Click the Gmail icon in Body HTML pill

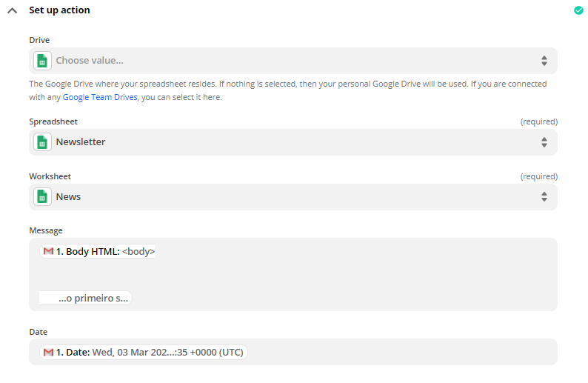[48, 252]
